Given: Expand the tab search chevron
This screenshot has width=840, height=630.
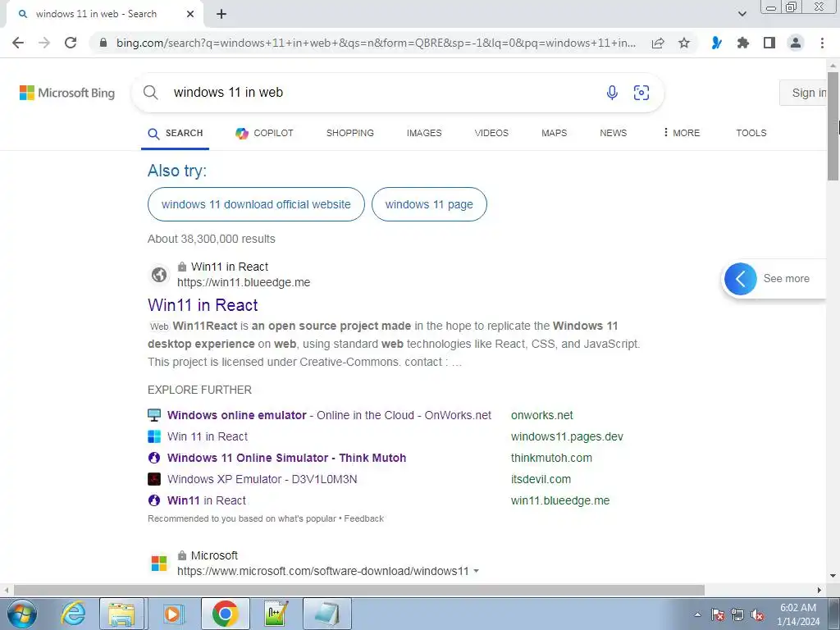Looking at the screenshot, I should coord(742,14).
